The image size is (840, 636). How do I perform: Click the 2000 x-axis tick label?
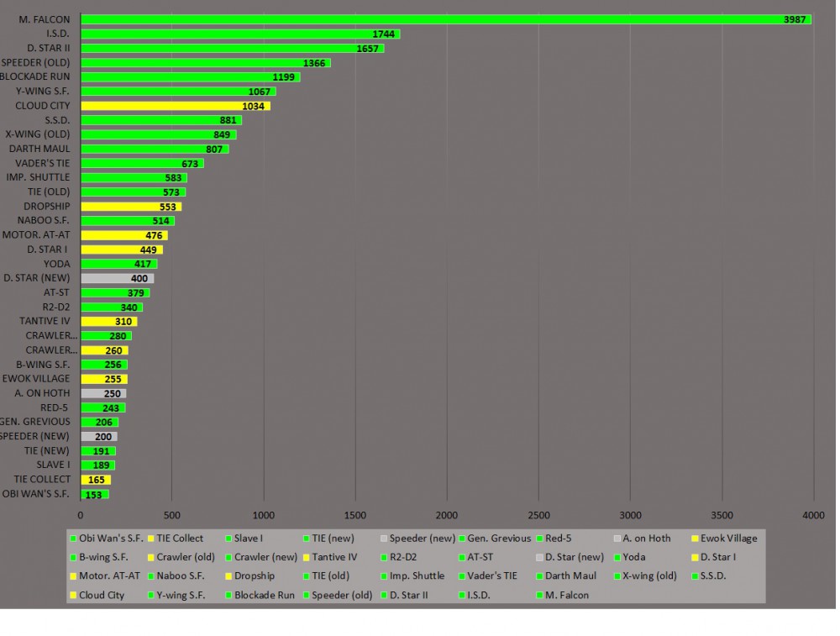[x=446, y=516]
